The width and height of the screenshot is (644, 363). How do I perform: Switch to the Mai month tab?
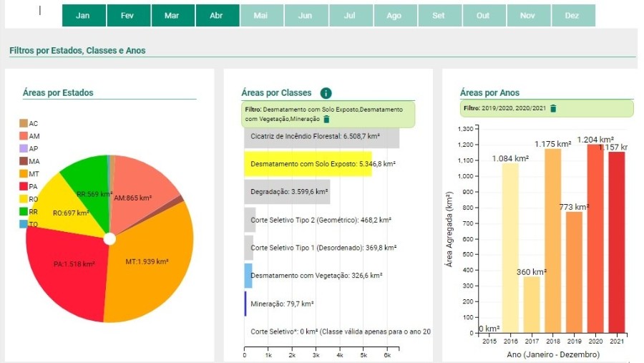click(x=262, y=16)
